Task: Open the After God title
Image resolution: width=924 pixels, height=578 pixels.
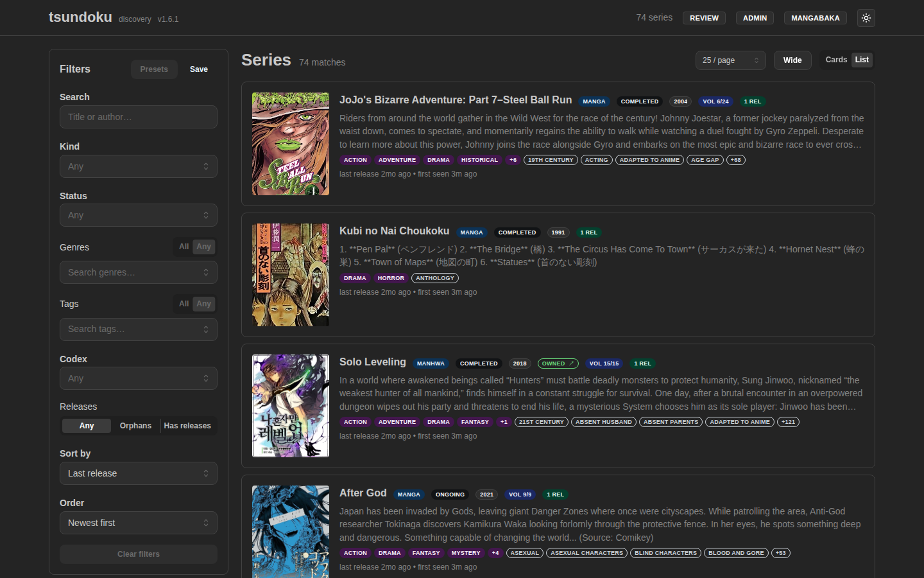Action: (x=363, y=493)
